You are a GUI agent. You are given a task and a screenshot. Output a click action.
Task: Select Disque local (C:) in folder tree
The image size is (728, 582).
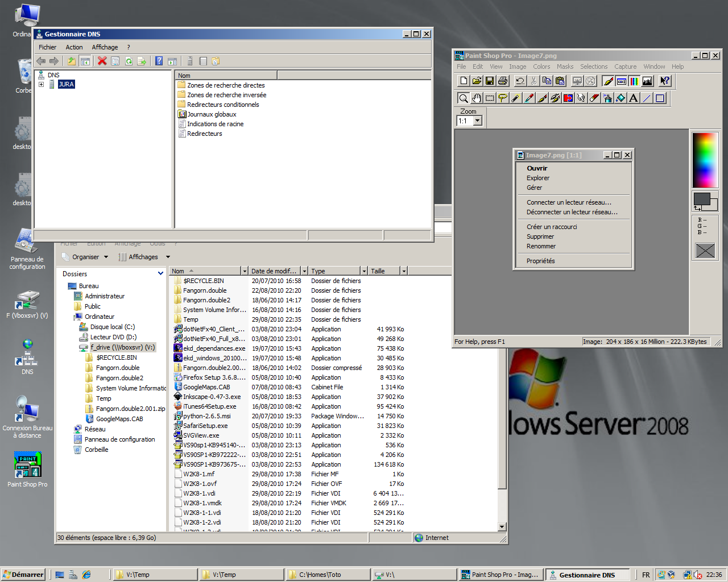112,327
